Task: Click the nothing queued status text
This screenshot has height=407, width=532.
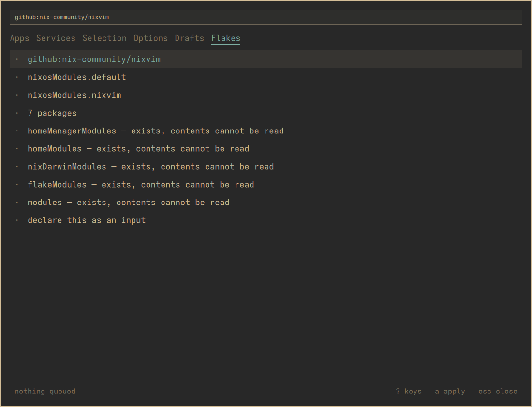Action: 45,392
